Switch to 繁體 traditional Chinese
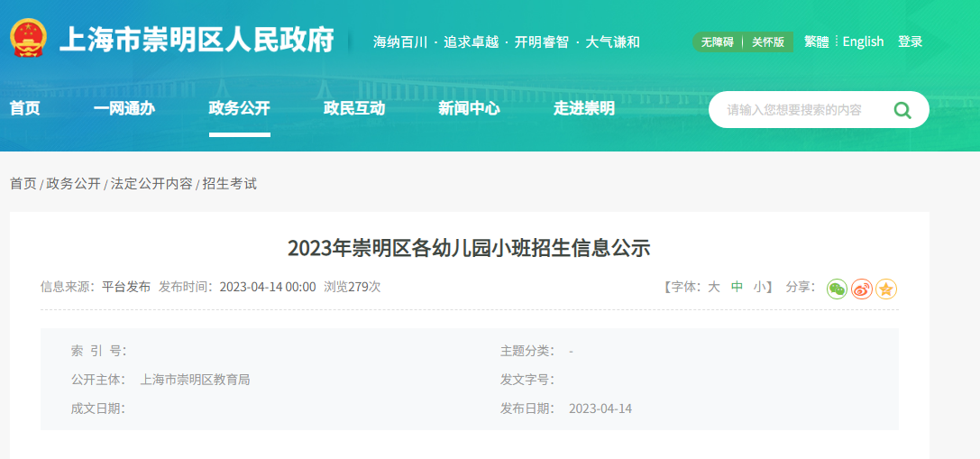980x459 pixels. pos(817,41)
